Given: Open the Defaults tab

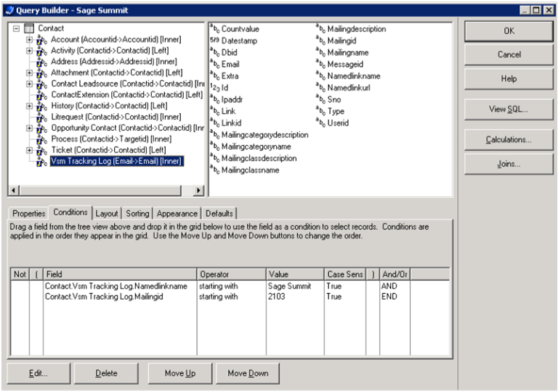Looking at the screenshot, I should point(219,213).
